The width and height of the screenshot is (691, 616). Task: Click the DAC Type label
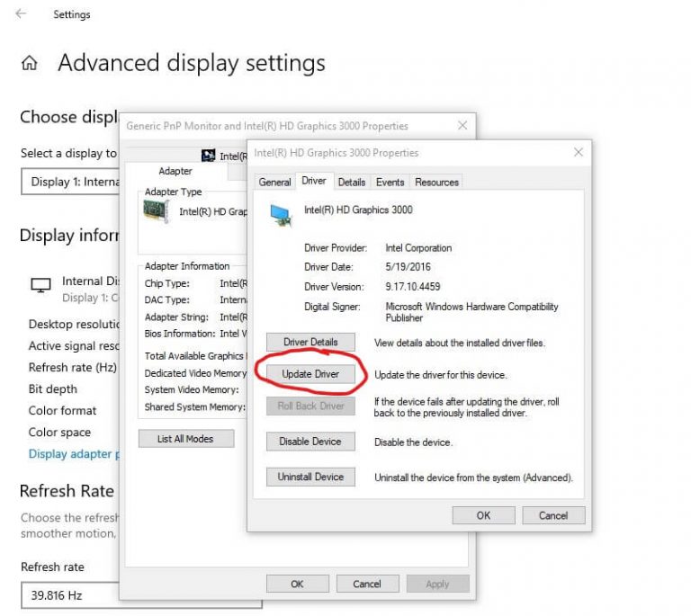pyautogui.click(x=166, y=299)
